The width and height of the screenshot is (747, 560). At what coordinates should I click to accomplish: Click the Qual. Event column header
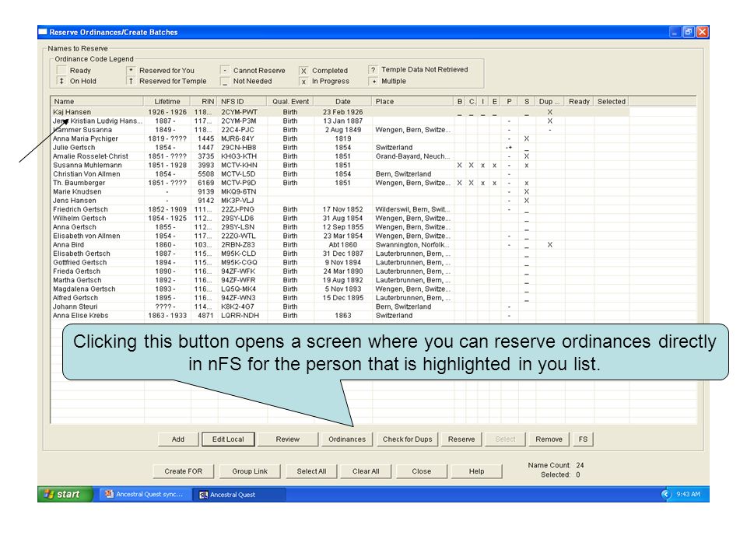[290, 101]
